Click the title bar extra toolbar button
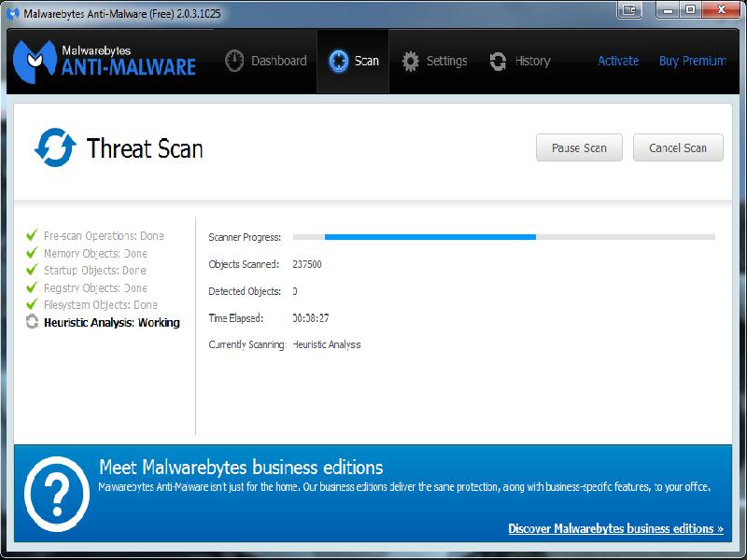 click(629, 10)
